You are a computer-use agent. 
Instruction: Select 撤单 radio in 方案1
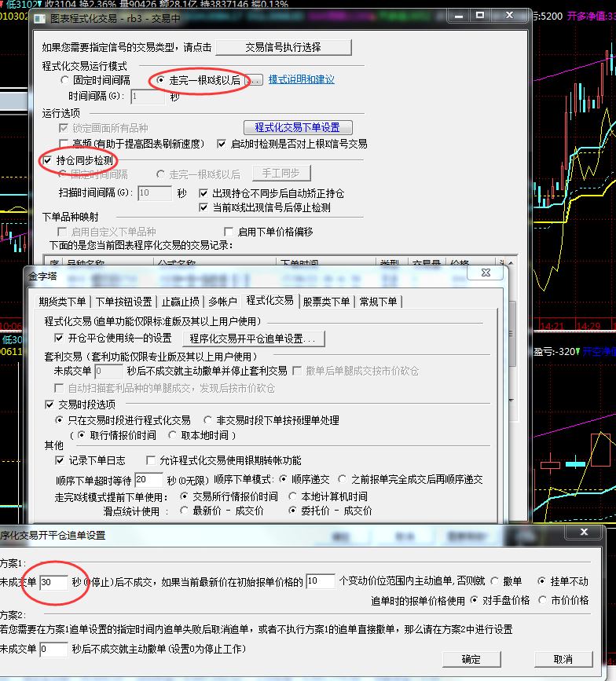(x=494, y=581)
